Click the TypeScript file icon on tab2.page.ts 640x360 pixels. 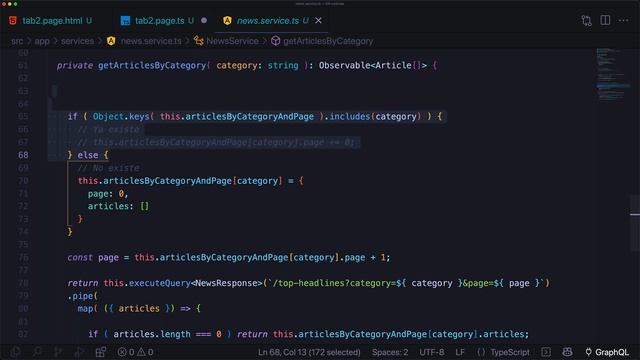[x=125, y=21]
